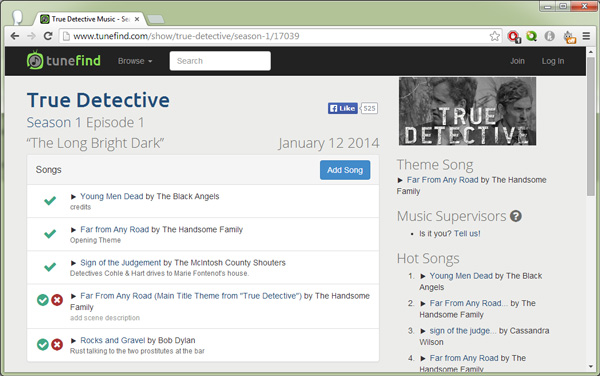
Task: Play preview of Sign of the Judgement
Action: 73,263
